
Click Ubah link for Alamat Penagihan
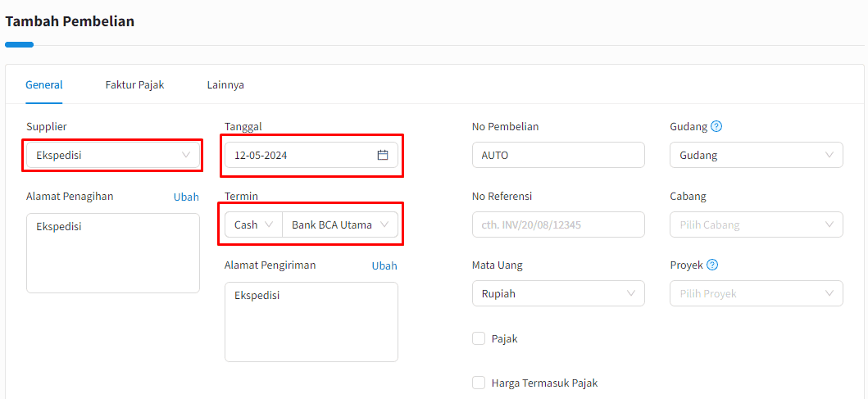186,197
